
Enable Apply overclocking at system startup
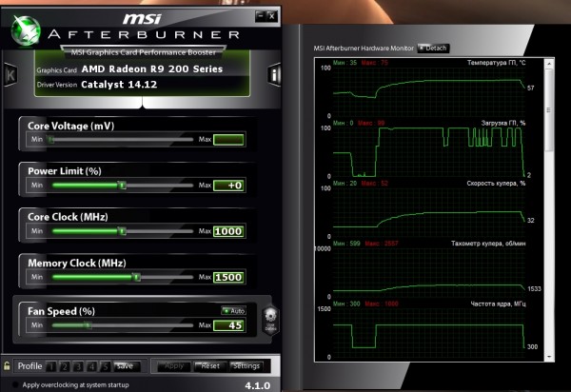point(15,384)
